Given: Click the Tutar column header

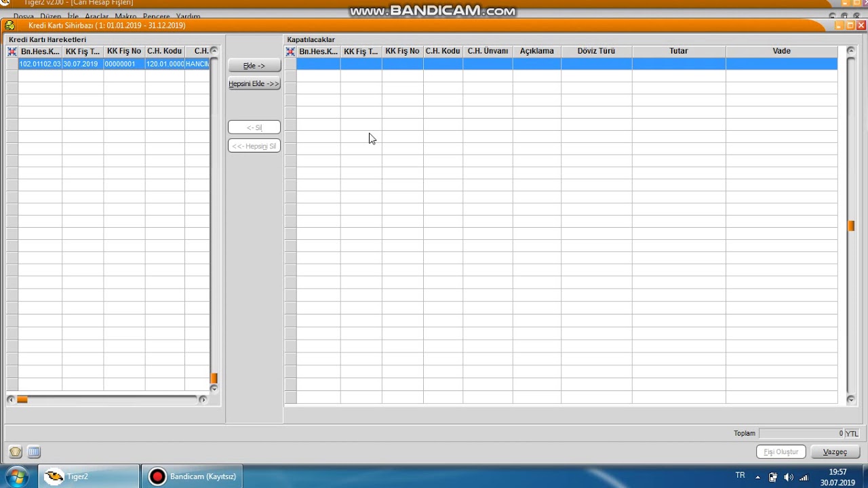Looking at the screenshot, I should (x=679, y=52).
